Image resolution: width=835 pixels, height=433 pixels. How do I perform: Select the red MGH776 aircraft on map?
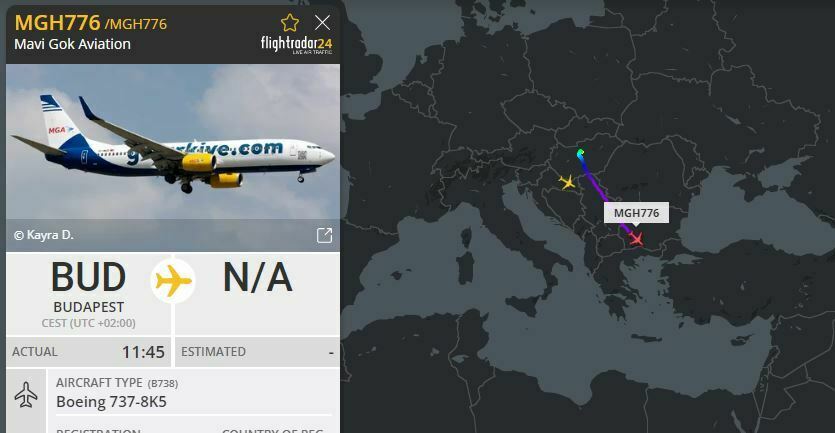point(636,239)
